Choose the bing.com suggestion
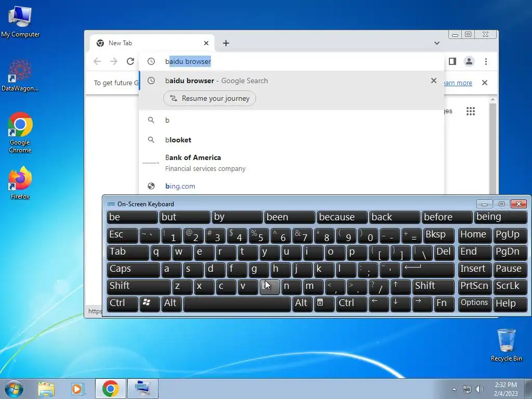The height and width of the screenshot is (399, 532). tap(291, 186)
